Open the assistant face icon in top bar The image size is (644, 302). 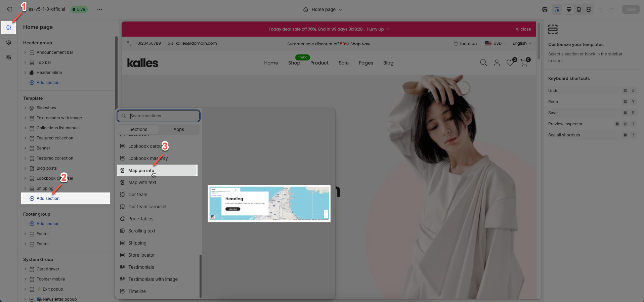545,9
